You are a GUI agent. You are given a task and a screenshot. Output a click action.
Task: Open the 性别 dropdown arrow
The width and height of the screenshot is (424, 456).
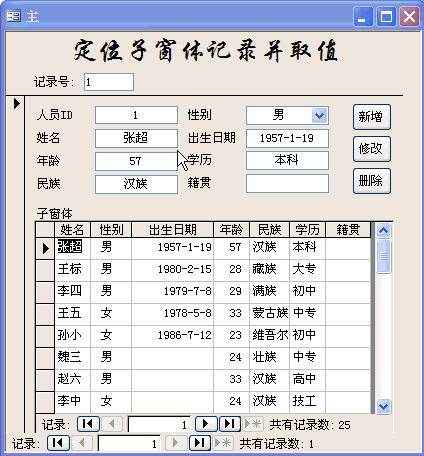[320, 116]
